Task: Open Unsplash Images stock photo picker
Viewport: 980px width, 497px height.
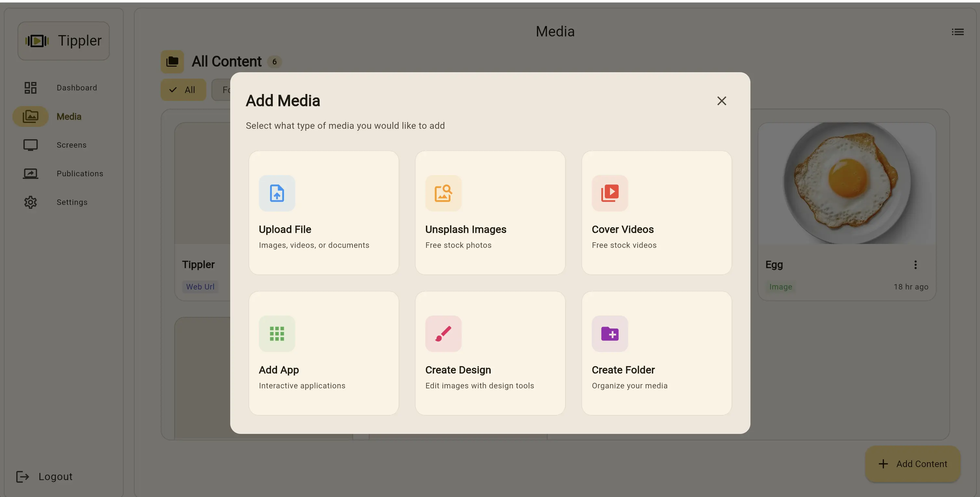Action: [x=490, y=212]
